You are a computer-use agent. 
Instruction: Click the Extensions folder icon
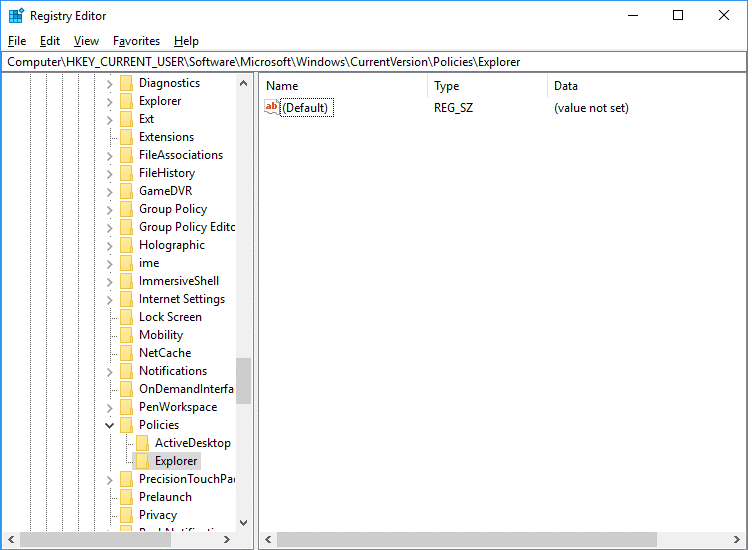click(x=127, y=137)
